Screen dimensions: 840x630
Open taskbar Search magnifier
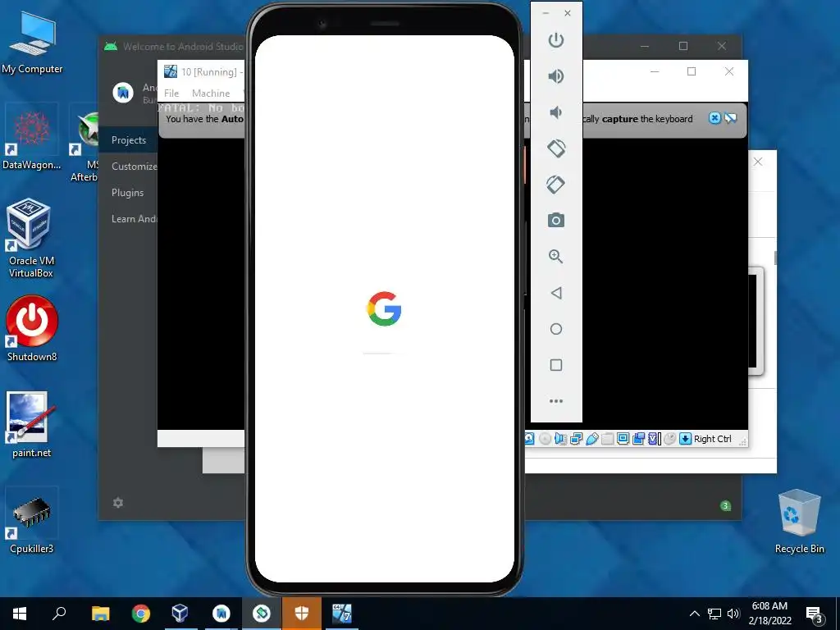coord(59,614)
